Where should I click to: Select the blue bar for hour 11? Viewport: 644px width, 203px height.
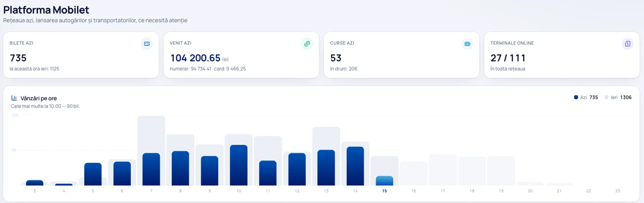tap(268, 173)
